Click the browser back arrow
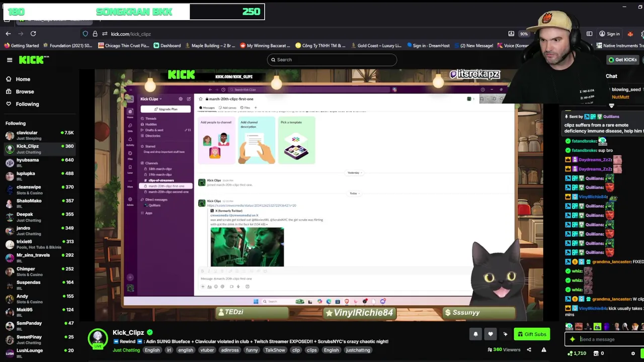Viewport: 644px width, 362px height. pos(8,34)
